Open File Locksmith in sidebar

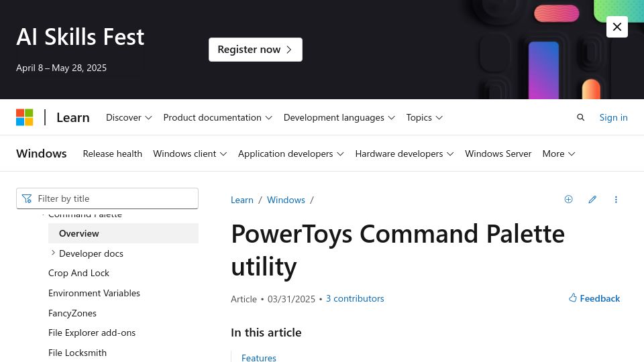(77, 353)
